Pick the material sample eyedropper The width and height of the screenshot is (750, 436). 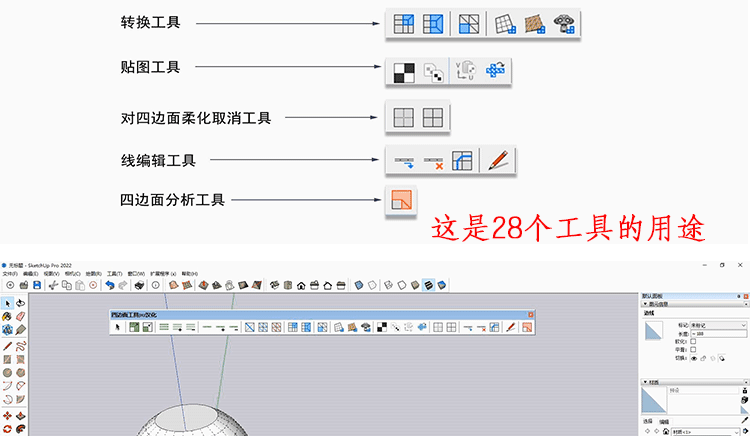(x=745, y=420)
